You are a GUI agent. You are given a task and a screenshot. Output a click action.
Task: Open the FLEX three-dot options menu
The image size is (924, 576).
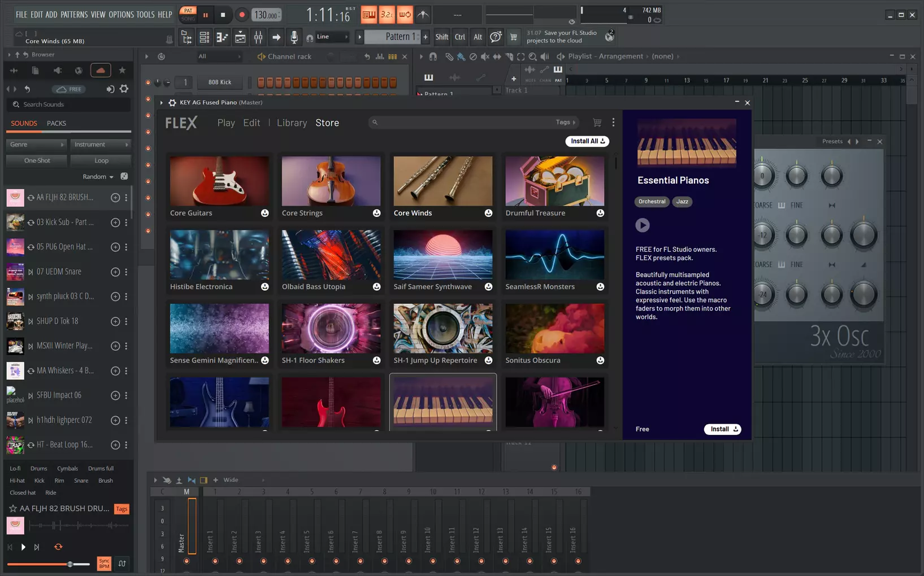click(613, 123)
